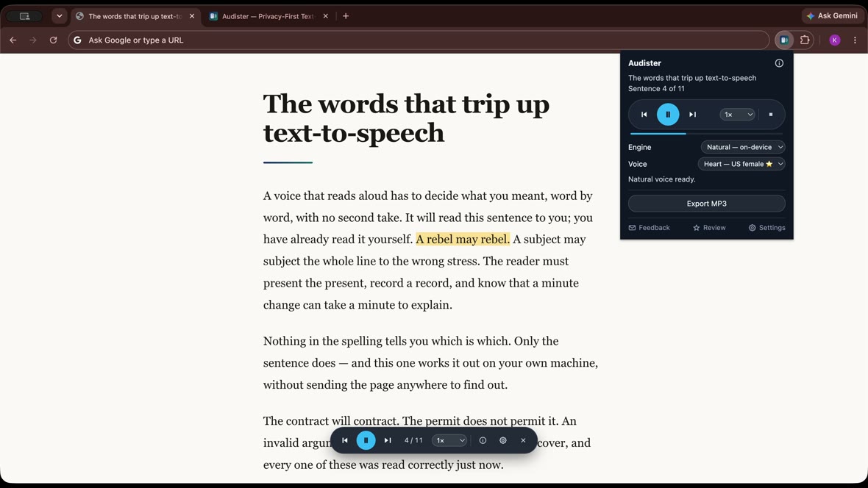This screenshot has width=868, height=488.
Task: Stop playback with the square stop icon
Action: 770,115
